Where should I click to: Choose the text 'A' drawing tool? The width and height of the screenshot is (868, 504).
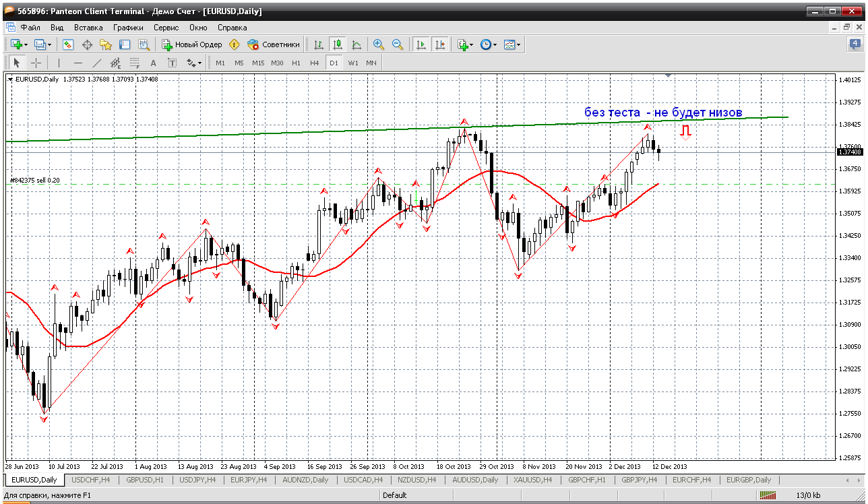coord(154,63)
